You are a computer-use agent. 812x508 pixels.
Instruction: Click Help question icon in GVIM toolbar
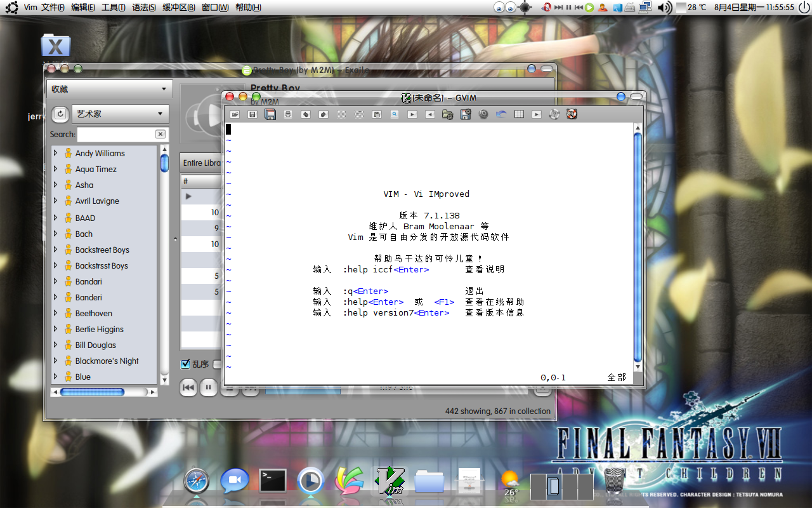(554, 114)
